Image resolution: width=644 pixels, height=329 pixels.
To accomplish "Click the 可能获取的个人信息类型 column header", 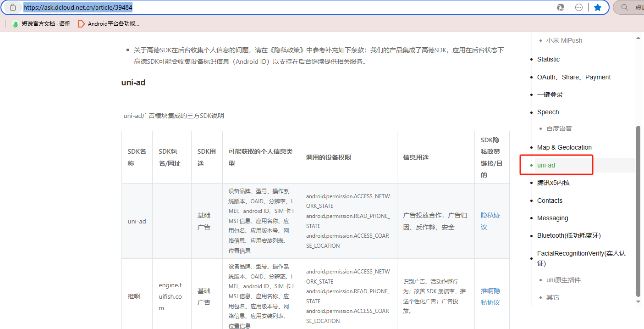I will [261, 157].
